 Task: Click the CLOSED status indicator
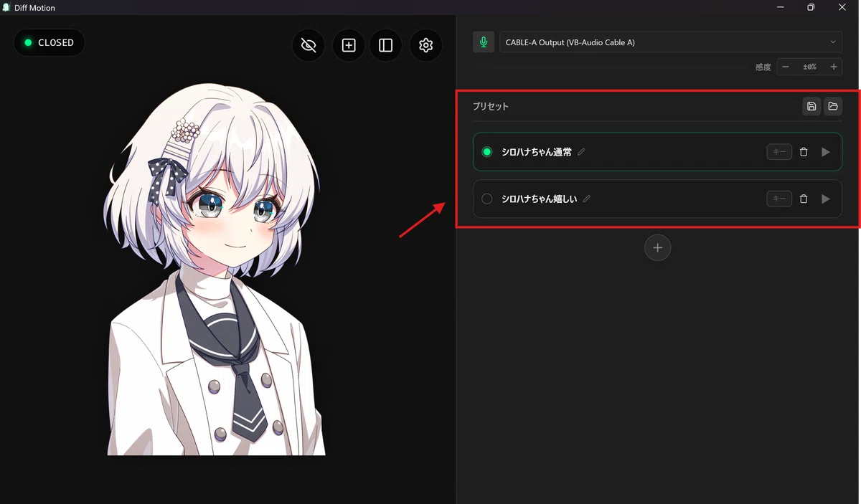(50, 42)
